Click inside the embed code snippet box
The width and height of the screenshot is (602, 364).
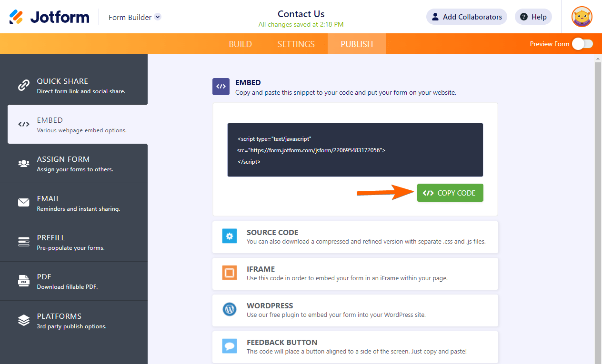(355, 150)
